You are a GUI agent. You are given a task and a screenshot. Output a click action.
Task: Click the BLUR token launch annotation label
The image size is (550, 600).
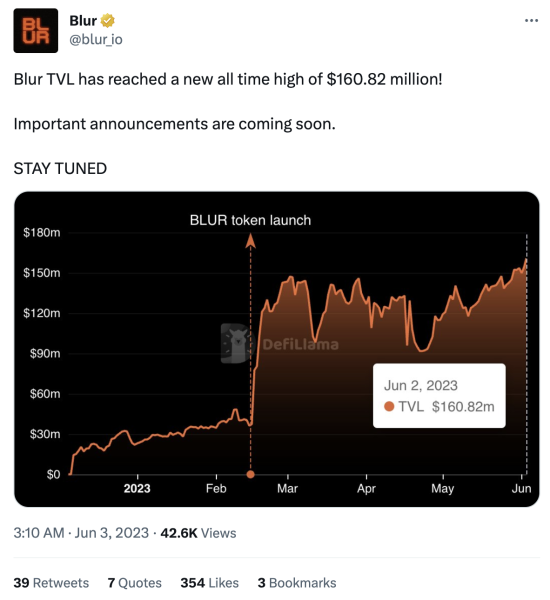[250, 220]
